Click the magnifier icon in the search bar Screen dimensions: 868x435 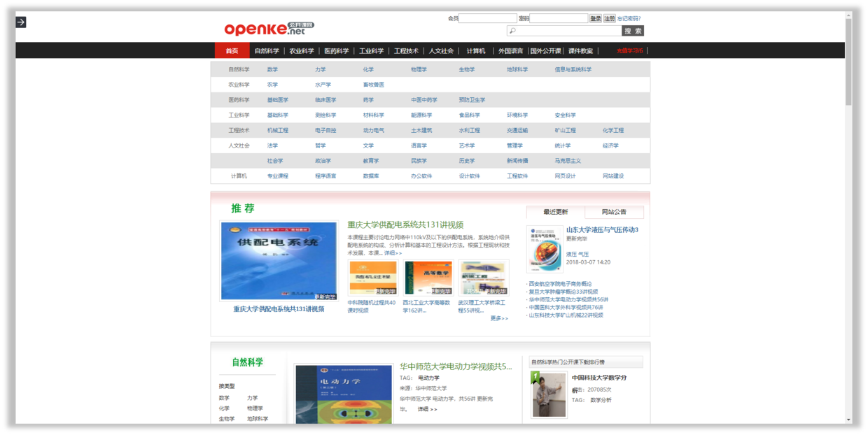513,31
